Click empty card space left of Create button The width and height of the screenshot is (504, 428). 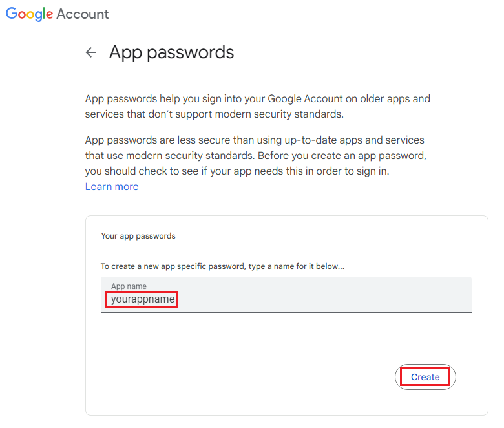point(246,376)
